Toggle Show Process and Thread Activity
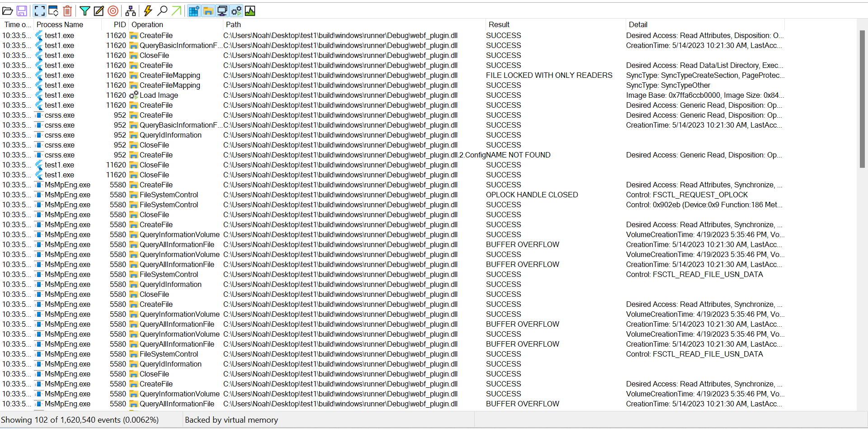The height and width of the screenshot is (429, 868). coord(236,11)
